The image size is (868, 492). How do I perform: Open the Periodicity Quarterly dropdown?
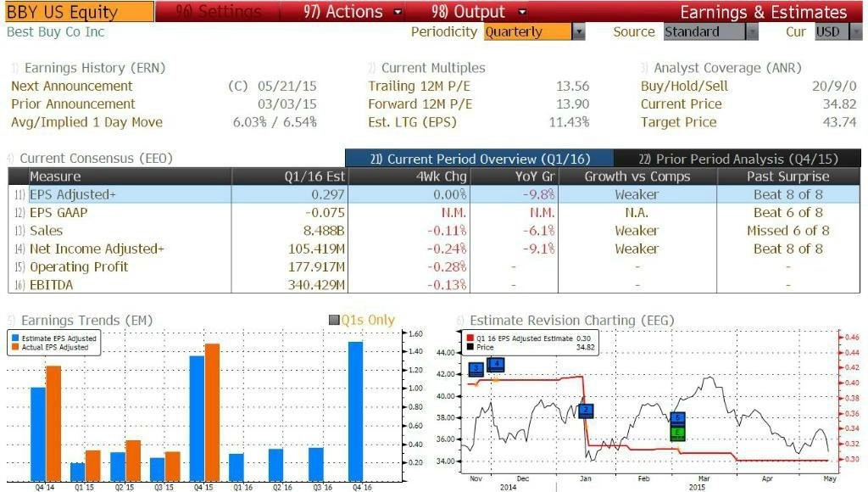coord(534,31)
